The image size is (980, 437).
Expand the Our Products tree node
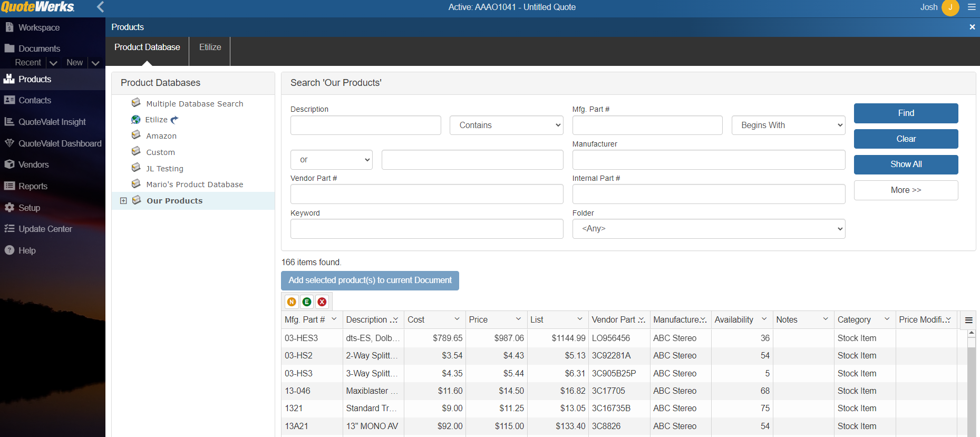point(123,201)
